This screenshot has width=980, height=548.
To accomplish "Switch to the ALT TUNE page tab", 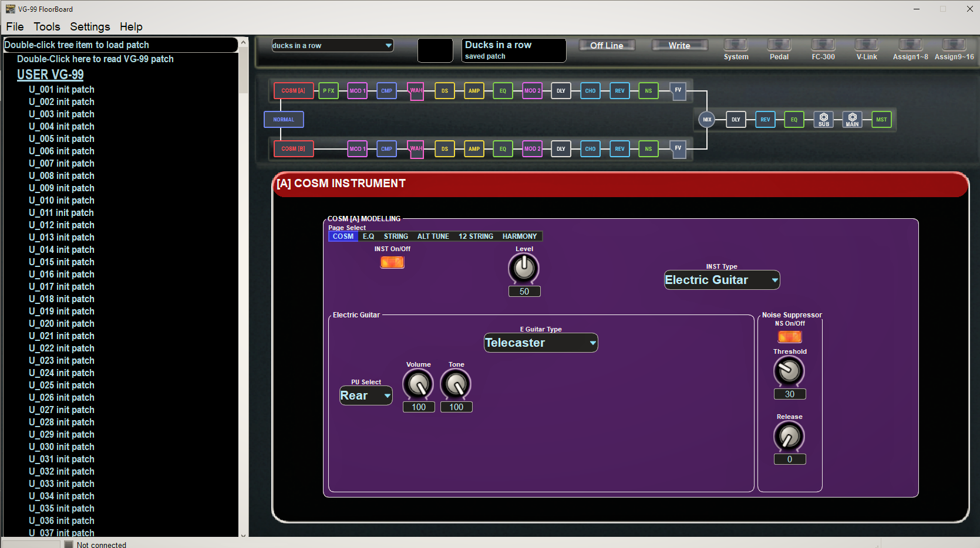I will coord(433,236).
